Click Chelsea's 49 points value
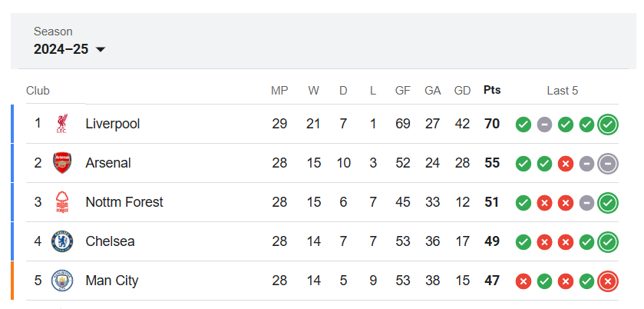Screen dimensions: 644x309 [x=492, y=241]
